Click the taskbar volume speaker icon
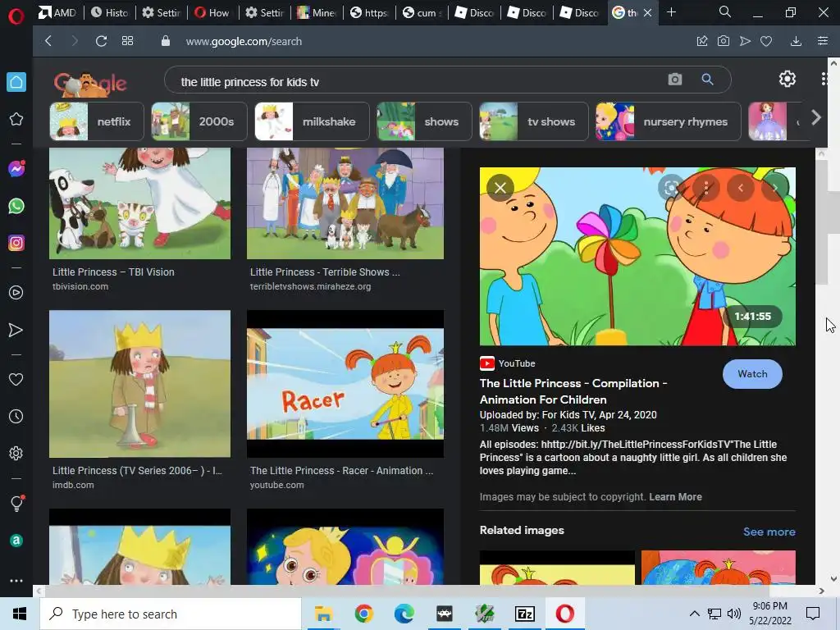Screen dimensions: 840x630 pyautogui.click(x=733, y=614)
